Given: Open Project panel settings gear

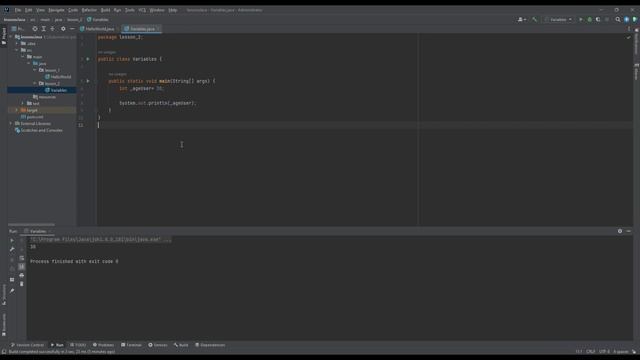Looking at the screenshot, I should 63,29.
